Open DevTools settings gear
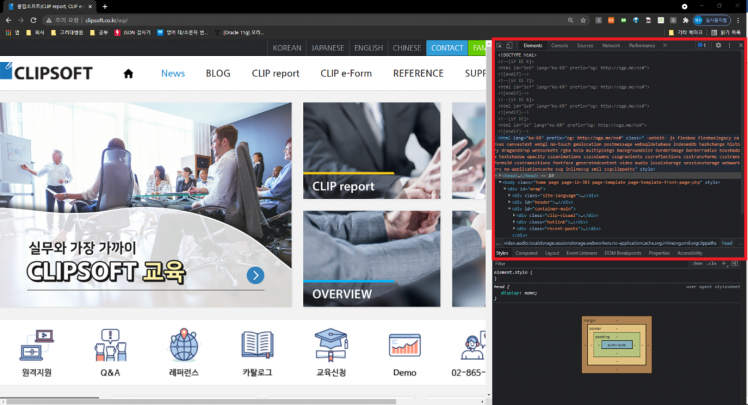 point(718,45)
